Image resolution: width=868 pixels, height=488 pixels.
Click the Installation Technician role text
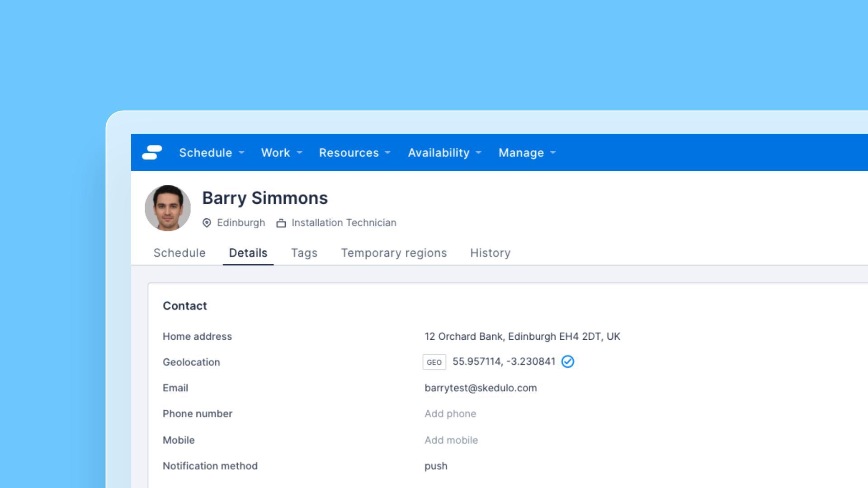point(344,223)
